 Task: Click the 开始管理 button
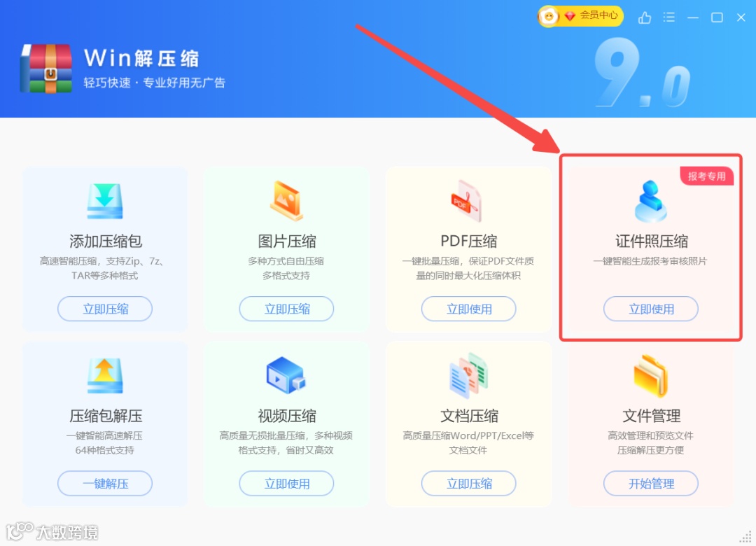tap(651, 483)
